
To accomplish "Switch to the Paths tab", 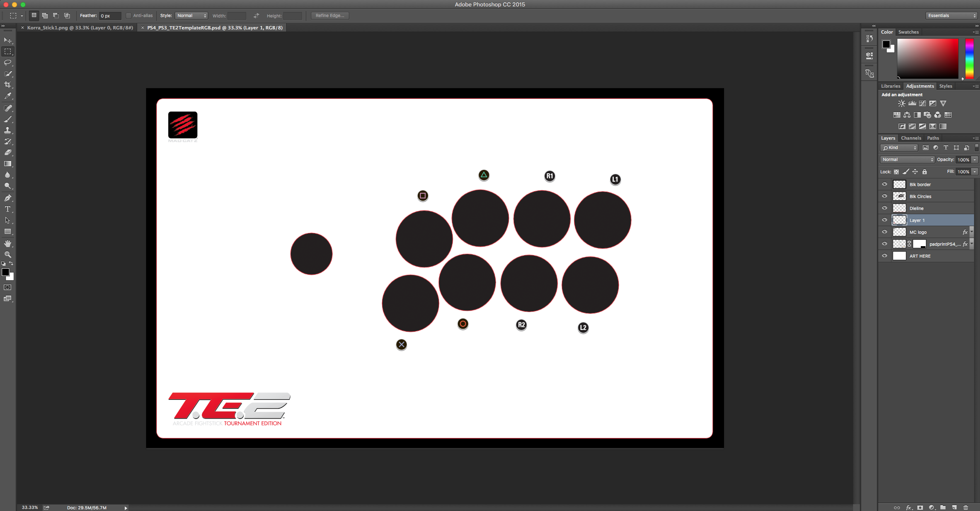I will tap(933, 137).
